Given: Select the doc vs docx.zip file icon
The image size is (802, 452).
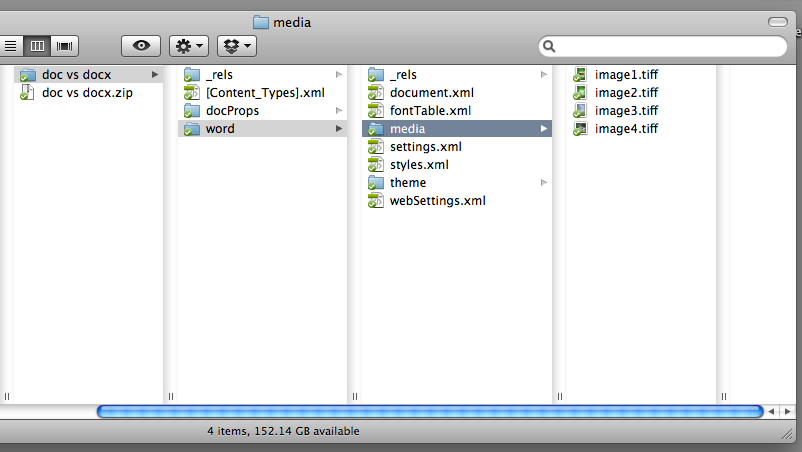Looking at the screenshot, I should 28,93.
